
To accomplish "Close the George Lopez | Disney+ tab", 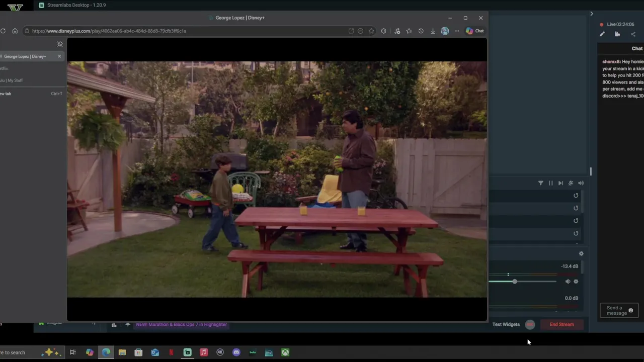I will (59, 56).
